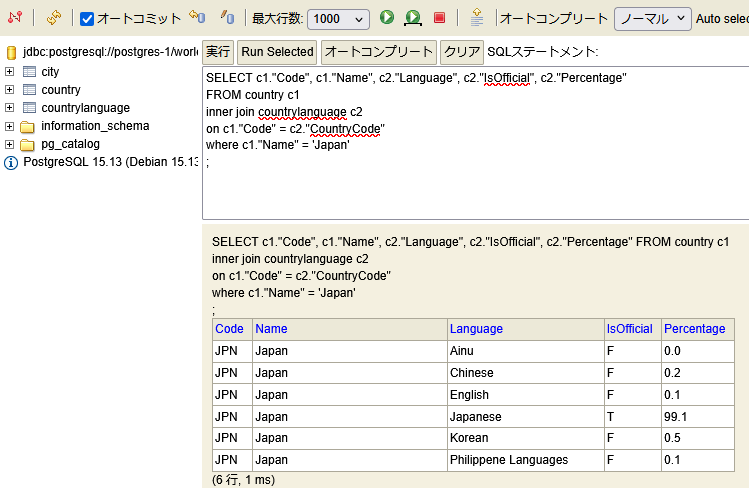Open the ノーマル autocomplete mode dropdown
Viewport: 749px width, 488px height.
pyautogui.click(x=652, y=18)
